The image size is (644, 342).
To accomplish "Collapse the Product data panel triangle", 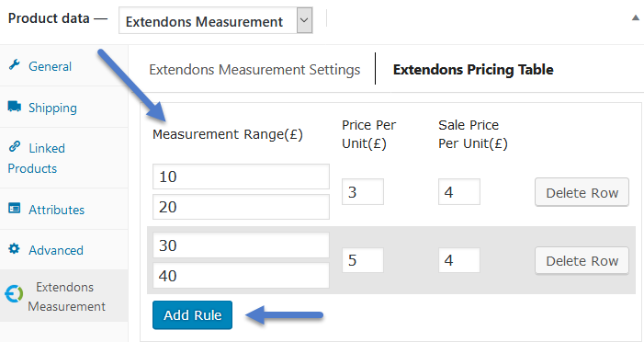I will click(636, 17).
